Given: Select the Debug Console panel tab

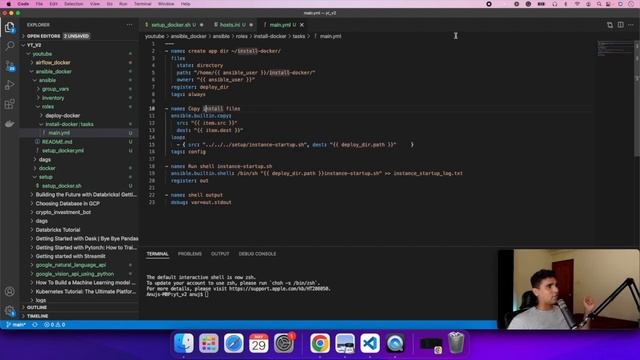Looking at the screenshot, I should (257, 254).
